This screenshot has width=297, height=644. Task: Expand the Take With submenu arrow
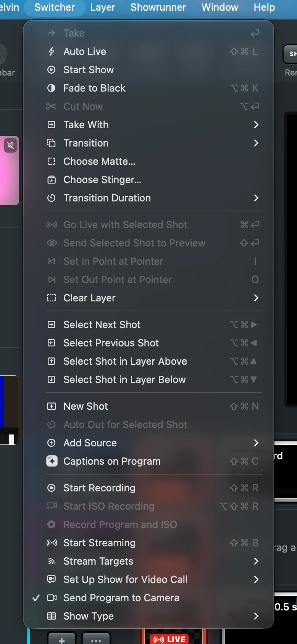pyautogui.click(x=256, y=125)
